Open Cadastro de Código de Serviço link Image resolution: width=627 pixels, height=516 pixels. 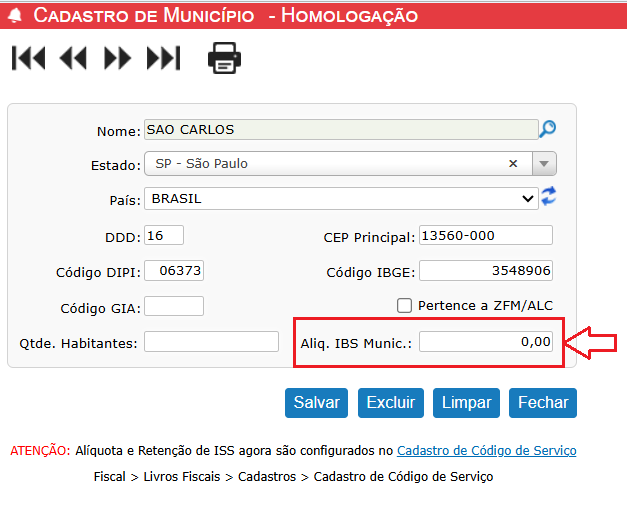click(x=486, y=451)
